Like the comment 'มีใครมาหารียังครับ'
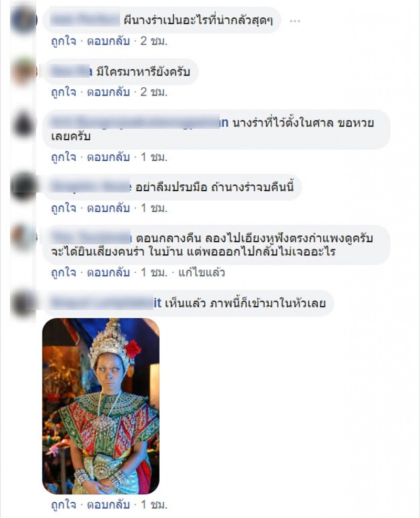Viewport: 420px width, 518px height. 64,92
